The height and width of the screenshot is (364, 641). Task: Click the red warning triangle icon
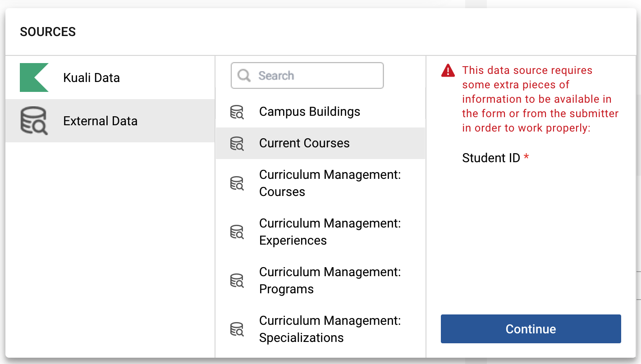coord(448,71)
